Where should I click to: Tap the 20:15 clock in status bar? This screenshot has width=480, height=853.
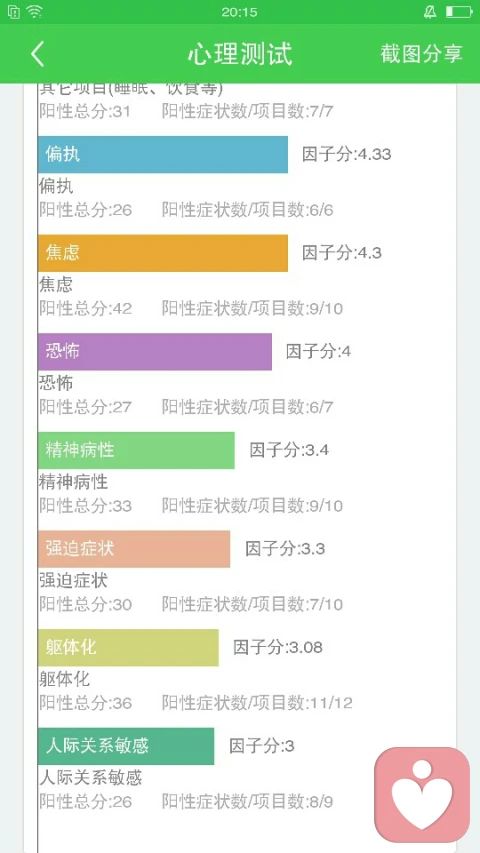click(x=239, y=12)
